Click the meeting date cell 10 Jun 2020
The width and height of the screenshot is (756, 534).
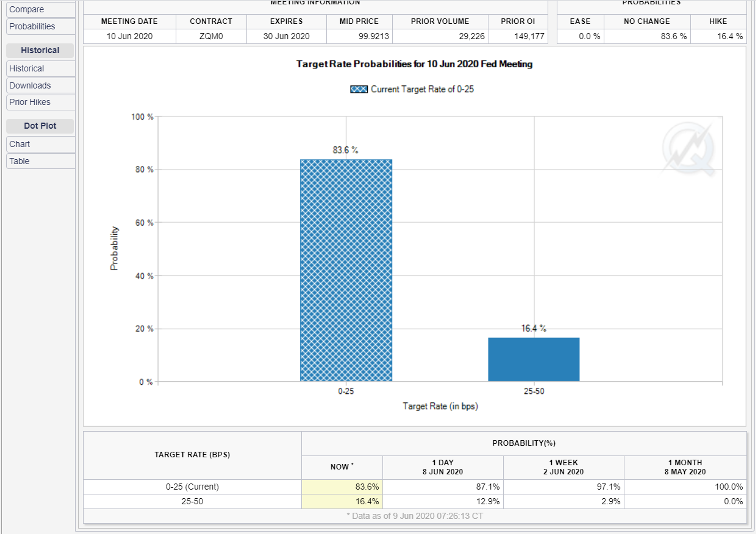129,36
